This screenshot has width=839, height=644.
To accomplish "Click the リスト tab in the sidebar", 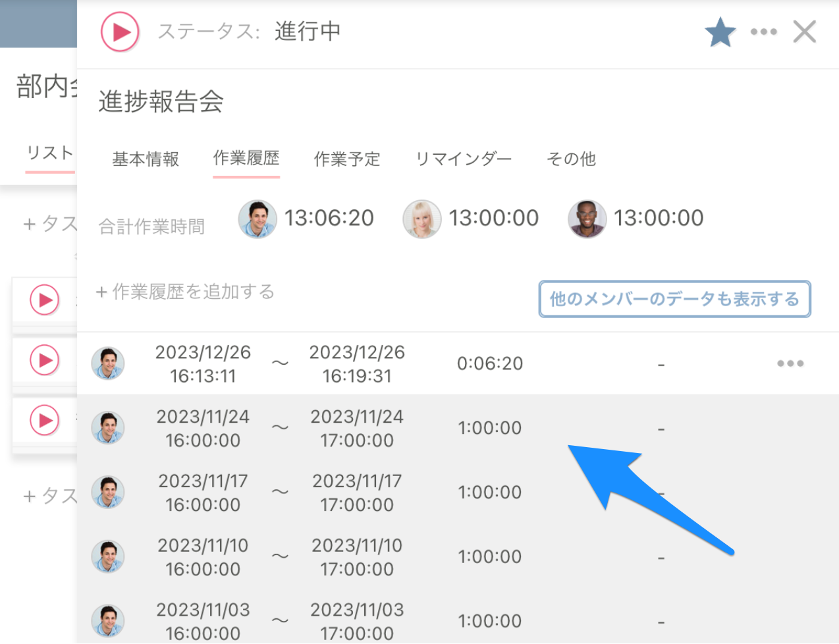I will tap(50, 153).
